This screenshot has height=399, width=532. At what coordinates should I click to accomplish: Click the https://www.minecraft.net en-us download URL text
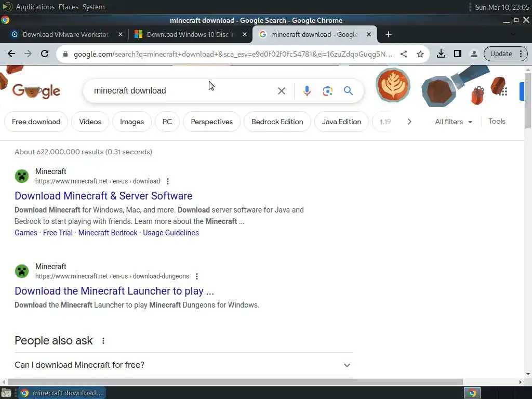(97, 181)
